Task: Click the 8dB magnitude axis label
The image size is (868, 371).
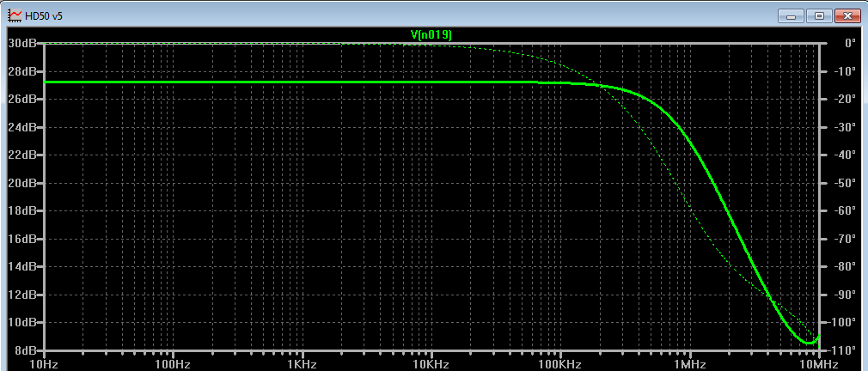Action: (24, 350)
